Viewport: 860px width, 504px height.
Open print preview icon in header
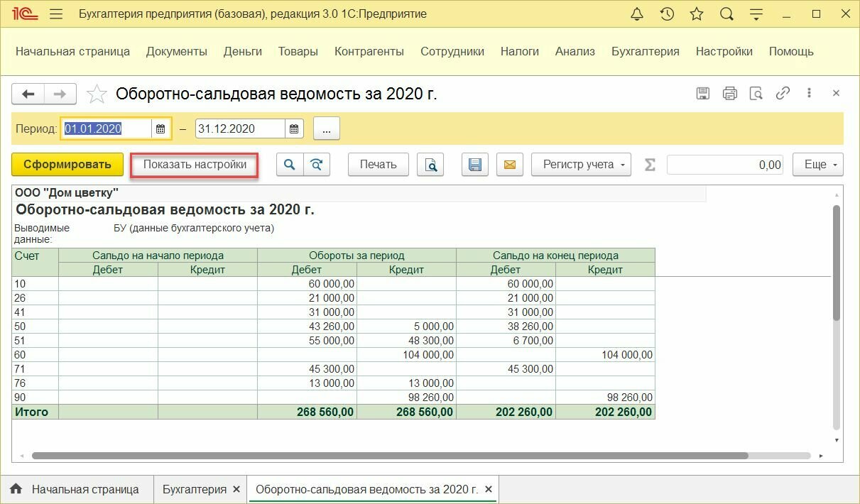(x=756, y=93)
